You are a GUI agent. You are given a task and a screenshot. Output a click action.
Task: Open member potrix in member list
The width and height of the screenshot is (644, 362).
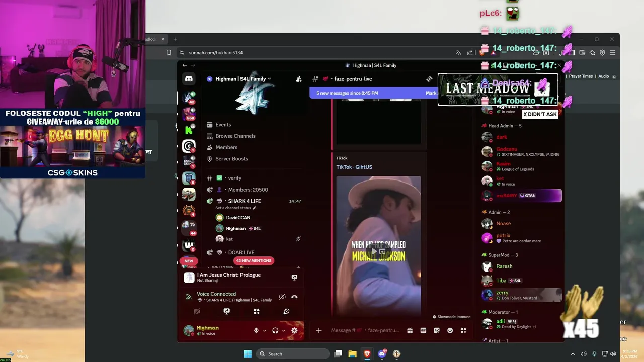(521, 238)
